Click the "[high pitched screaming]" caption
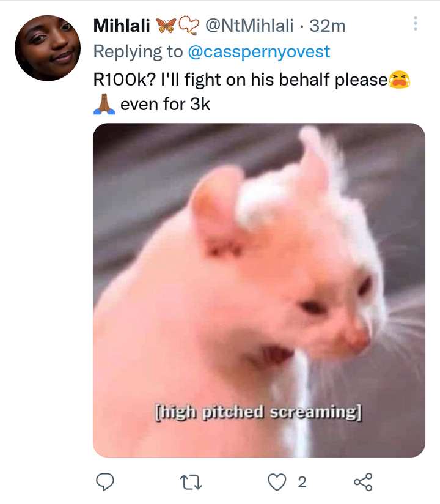 (258, 412)
